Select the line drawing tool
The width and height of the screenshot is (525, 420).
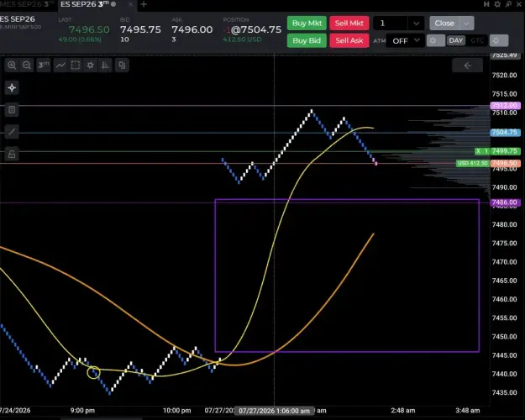pos(12,132)
